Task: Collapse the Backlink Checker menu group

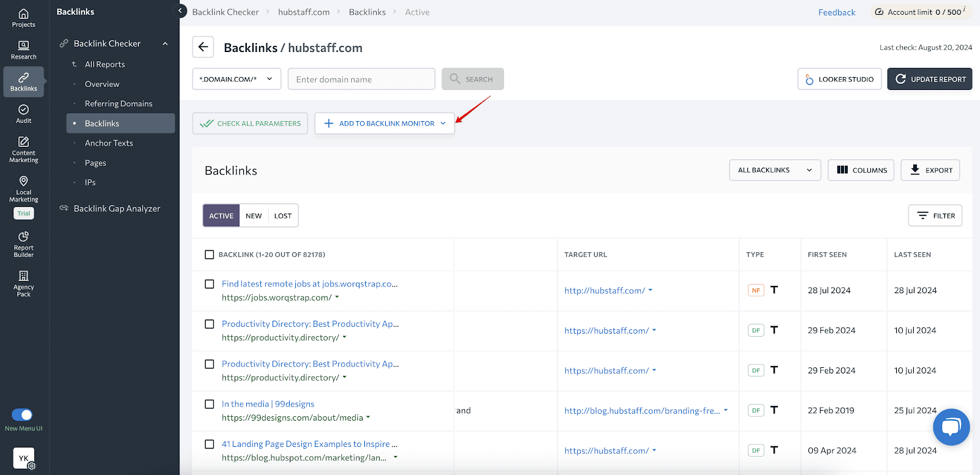Action: coord(165,43)
